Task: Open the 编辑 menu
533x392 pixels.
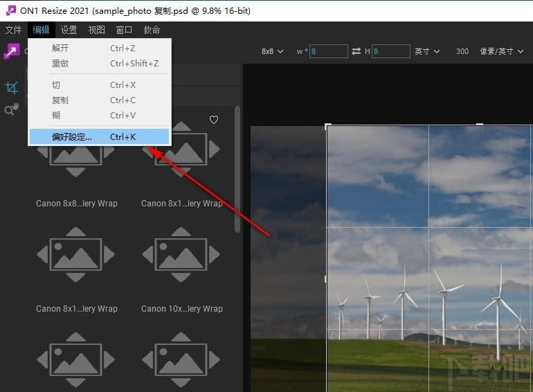Action: point(41,30)
